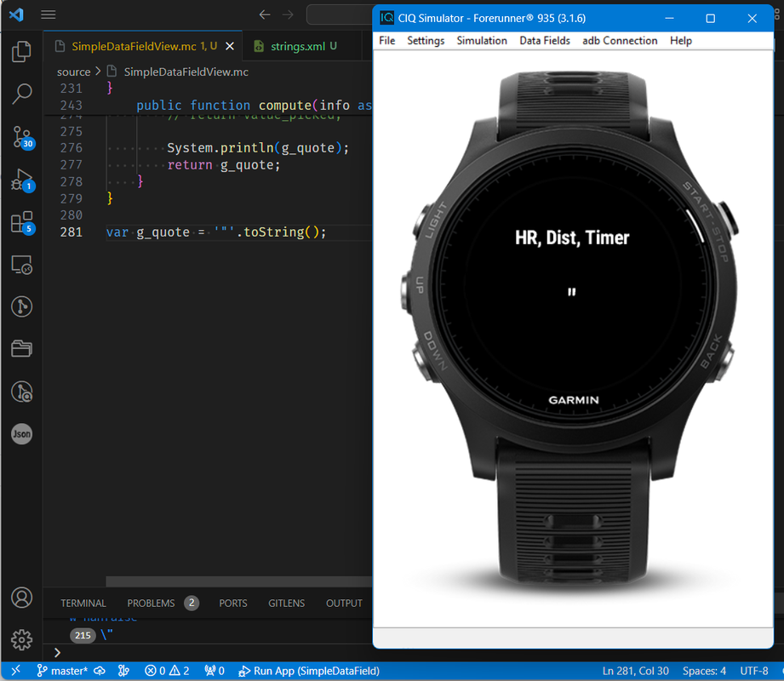Open the Simulation menu in CIQ Simulator

click(x=482, y=41)
